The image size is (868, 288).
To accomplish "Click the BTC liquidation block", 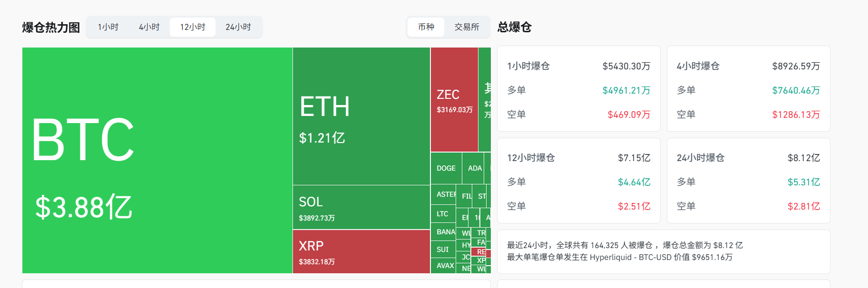I will [x=157, y=160].
